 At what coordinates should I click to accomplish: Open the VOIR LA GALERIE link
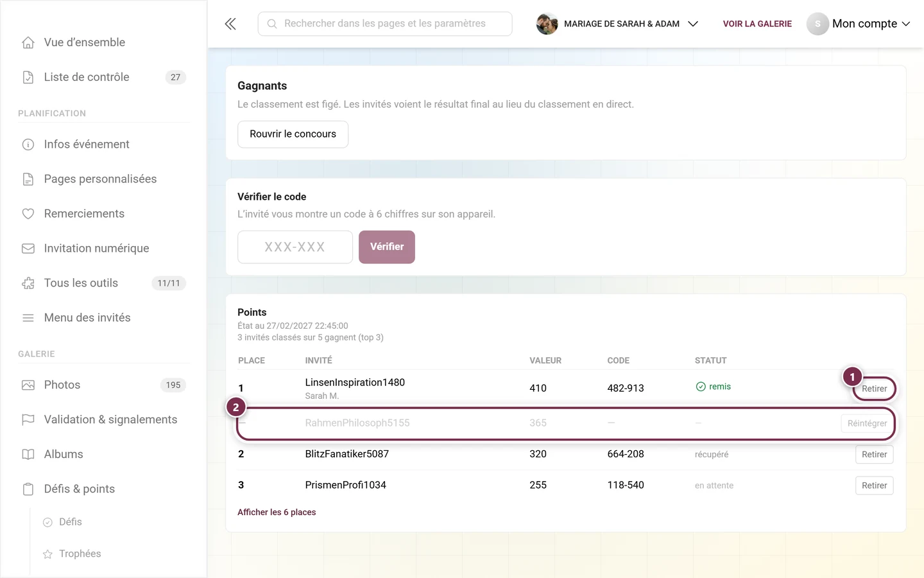(x=757, y=24)
